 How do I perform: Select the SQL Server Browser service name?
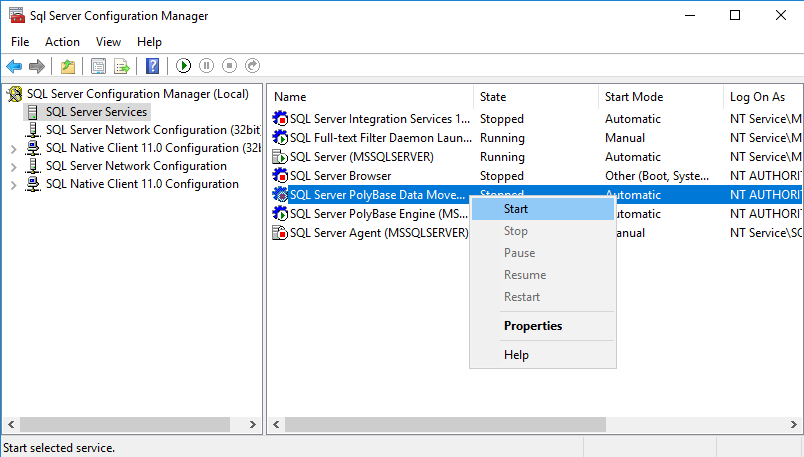pyautogui.click(x=340, y=175)
